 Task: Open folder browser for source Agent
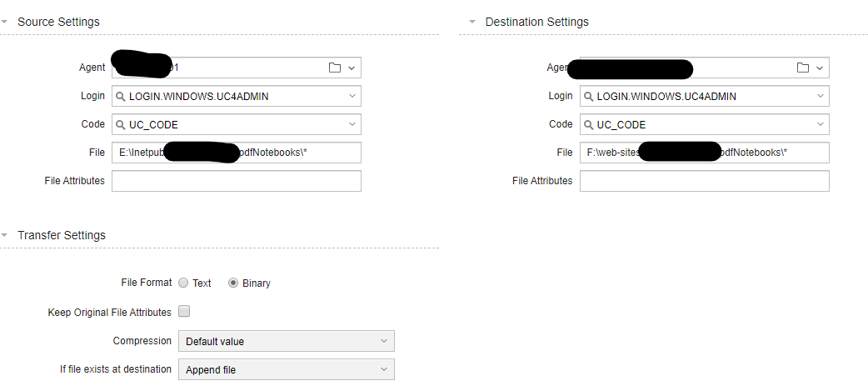(x=334, y=68)
